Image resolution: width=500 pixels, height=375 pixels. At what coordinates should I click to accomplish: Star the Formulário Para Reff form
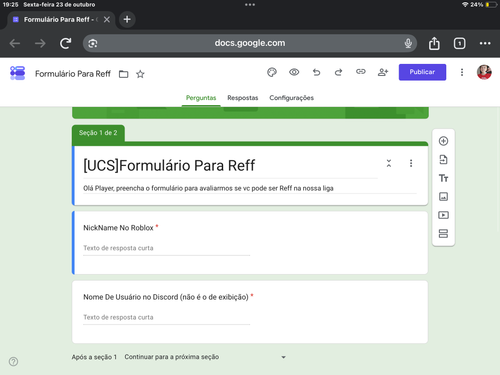[x=140, y=74]
